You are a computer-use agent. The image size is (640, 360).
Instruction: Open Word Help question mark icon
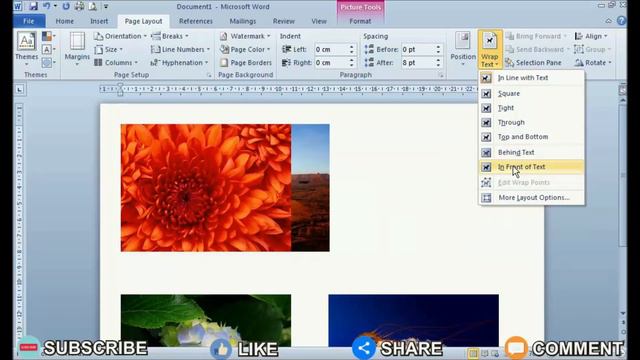tap(621, 20)
